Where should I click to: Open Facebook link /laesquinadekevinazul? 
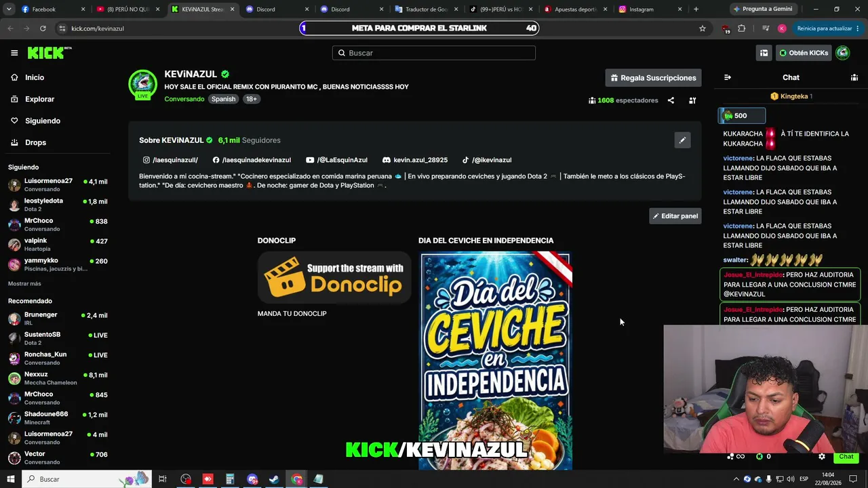point(252,160)
